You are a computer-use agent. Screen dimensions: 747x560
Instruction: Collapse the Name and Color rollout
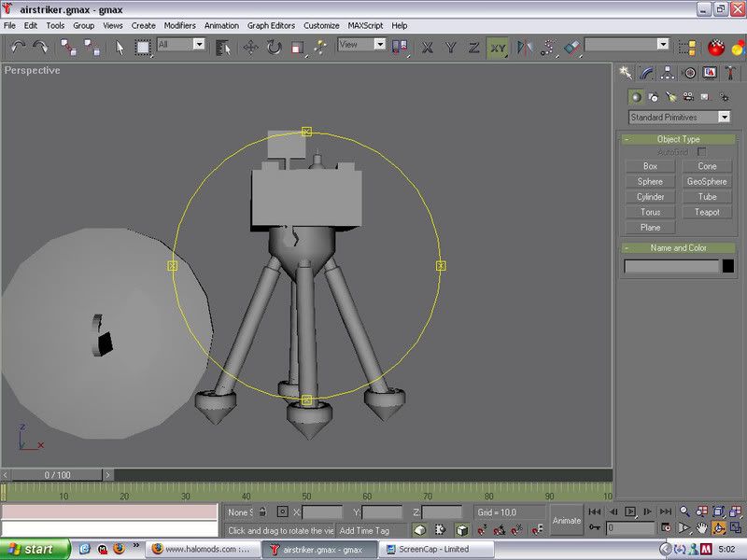pos(679,247)
